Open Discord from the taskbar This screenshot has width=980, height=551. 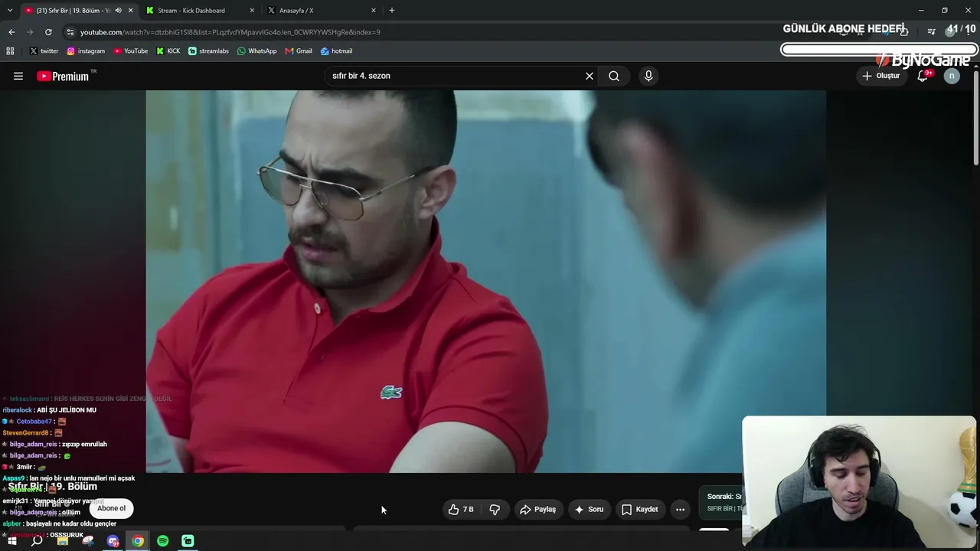tap(113, 541)
